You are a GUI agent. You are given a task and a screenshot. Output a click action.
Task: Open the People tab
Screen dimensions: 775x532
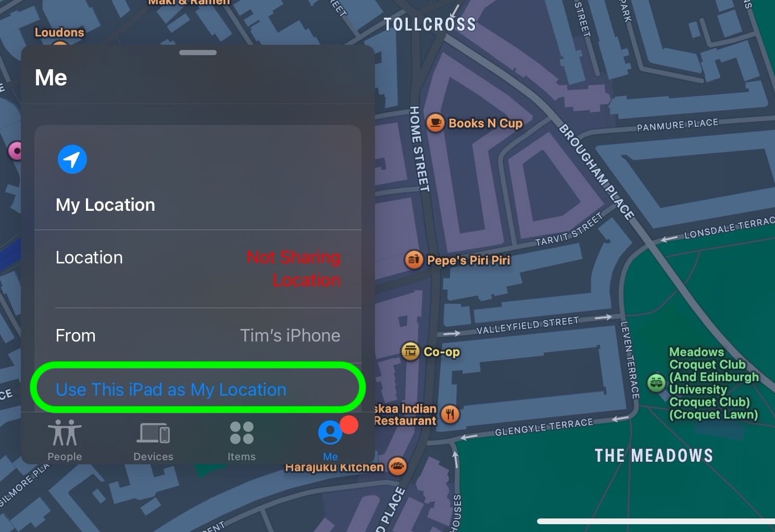(x=65, y=440)
